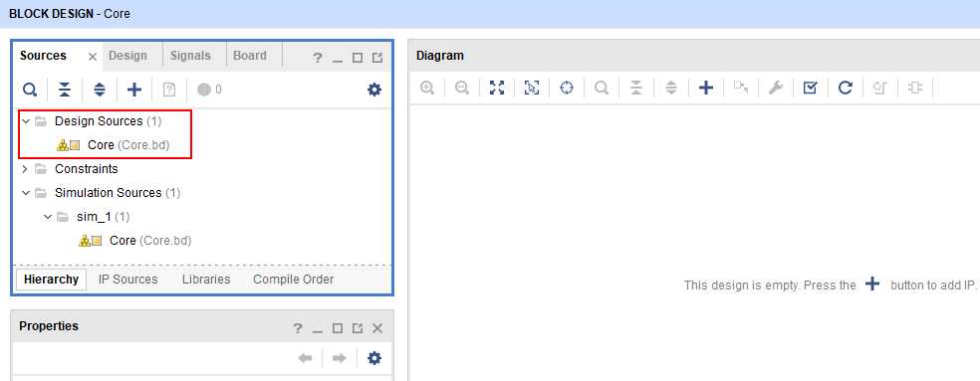
Task: Expand the Constraints folder
Action: [x=26, y=169]
